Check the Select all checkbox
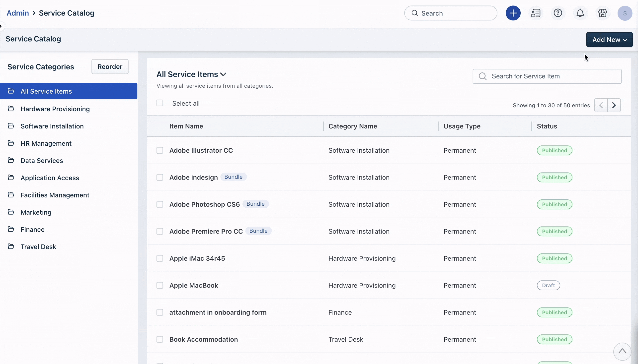 [x=160, y=103]
